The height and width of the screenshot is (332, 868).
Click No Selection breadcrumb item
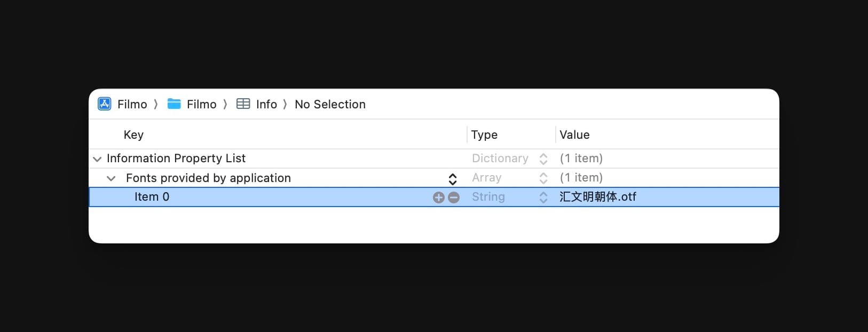coord(330,104)
